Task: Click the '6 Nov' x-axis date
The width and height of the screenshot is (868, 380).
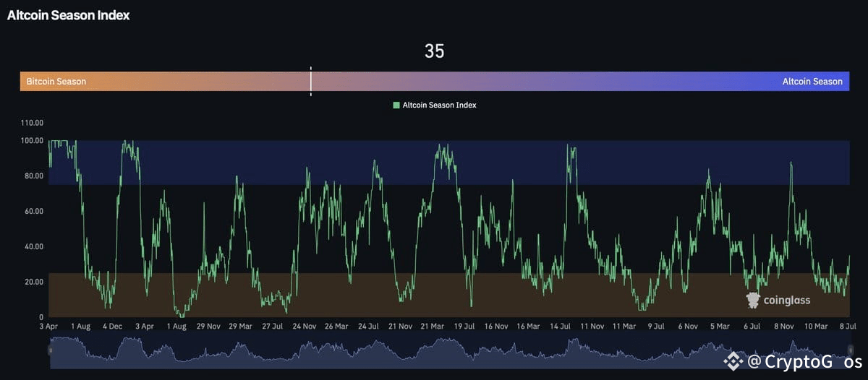Action: click(688, 327)
